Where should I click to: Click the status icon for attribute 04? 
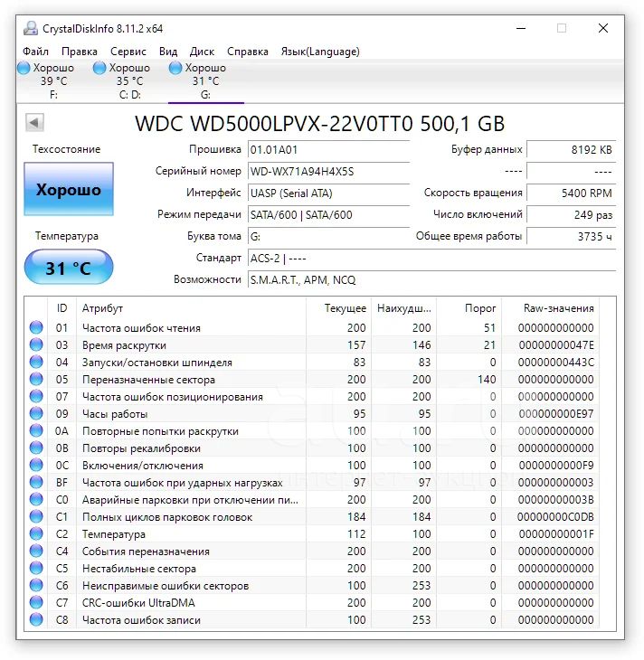(36, 362)
